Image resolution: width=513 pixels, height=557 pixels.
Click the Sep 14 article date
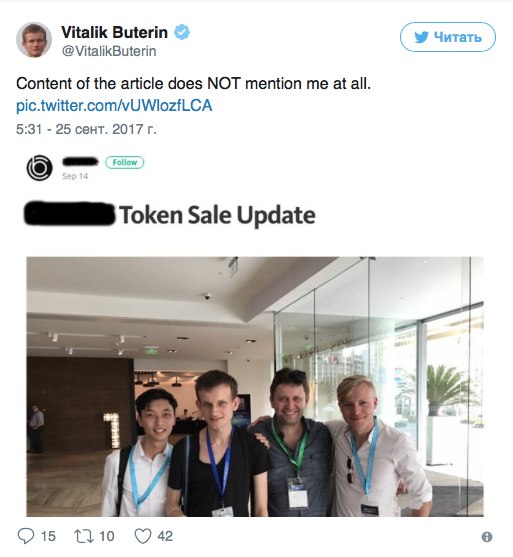click(75, 176)
